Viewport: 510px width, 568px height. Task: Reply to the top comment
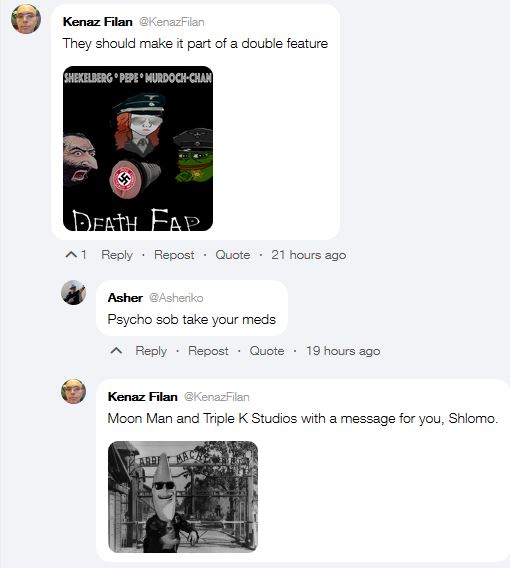click(117, 255)
